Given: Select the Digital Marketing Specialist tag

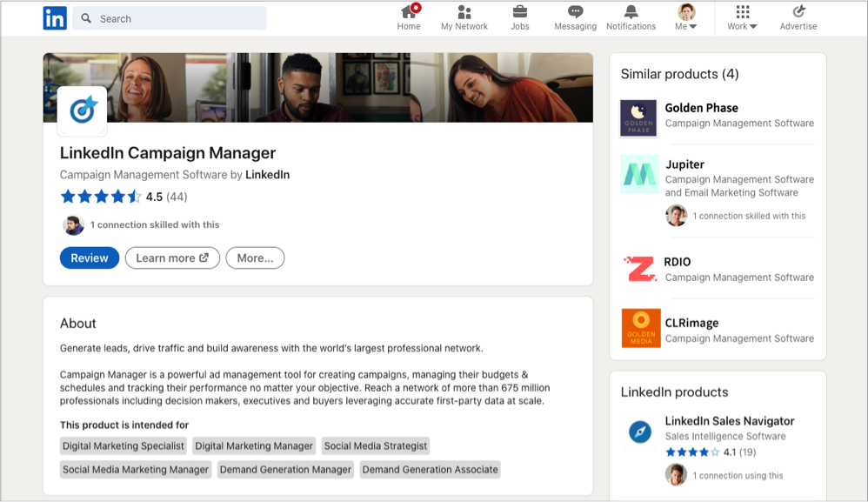Looking at the screenshot, I should click(x=123, y=445).
